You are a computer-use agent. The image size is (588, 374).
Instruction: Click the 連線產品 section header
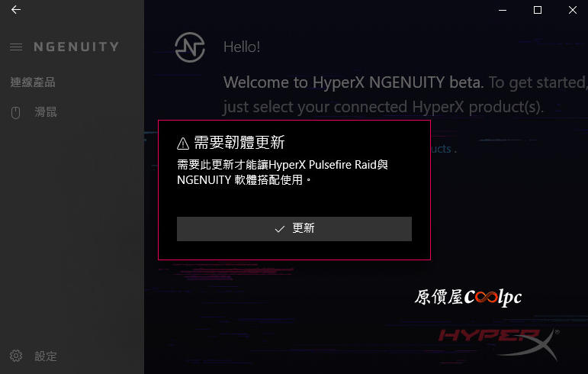pyautogui.click(x=33, y=82)
